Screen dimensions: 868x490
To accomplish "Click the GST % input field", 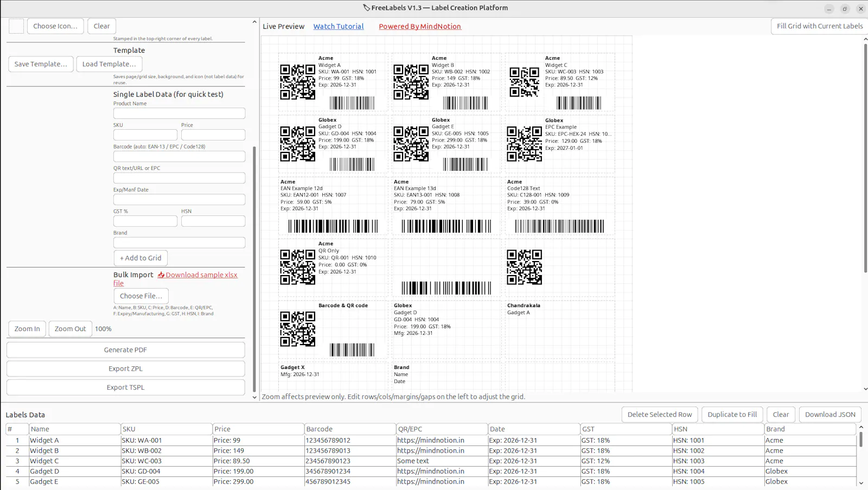I will (145, 221).
